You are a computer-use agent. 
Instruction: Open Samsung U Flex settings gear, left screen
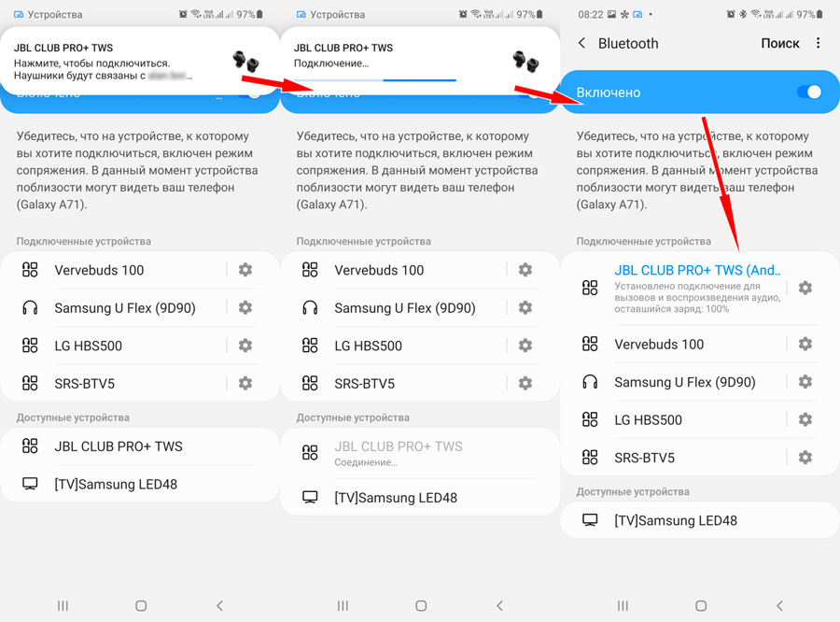point(245,307)
